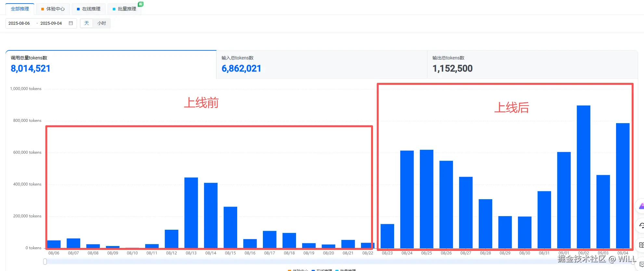Edit the start date 2025-08-06 field
644x271 pixels.
(19, 23)
